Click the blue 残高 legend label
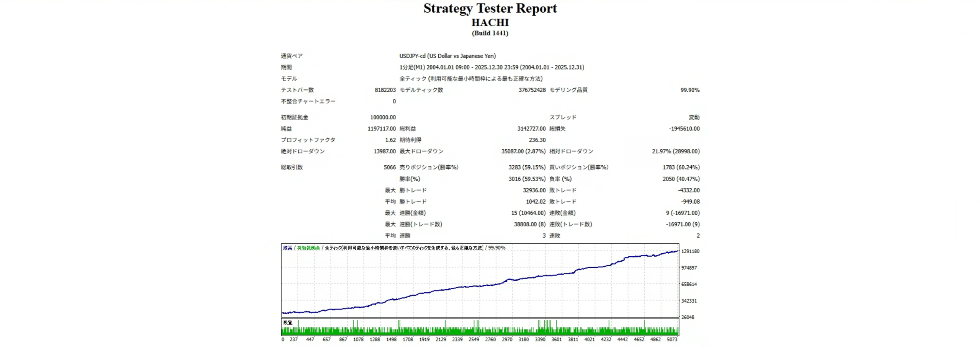 pos(287,248)
